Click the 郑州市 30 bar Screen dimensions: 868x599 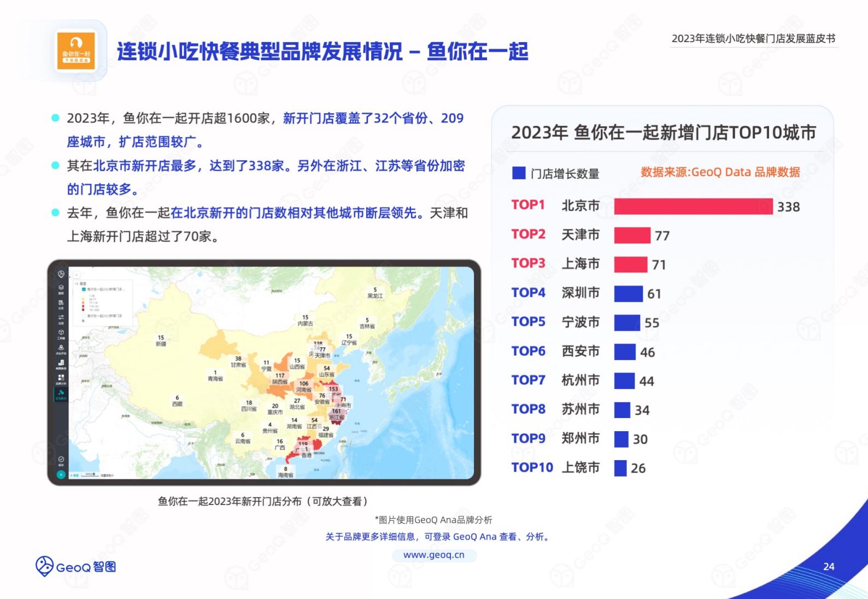[x=621, y=439]
